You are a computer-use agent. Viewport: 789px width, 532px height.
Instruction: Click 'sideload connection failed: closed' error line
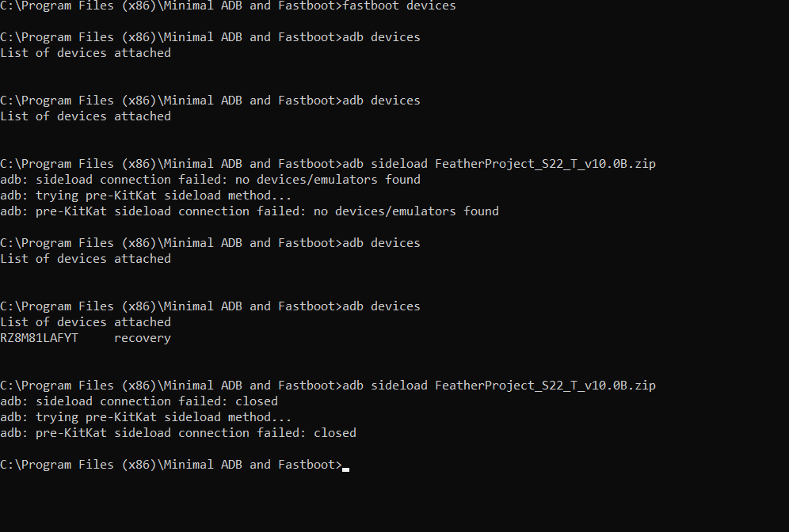(139, 401)
